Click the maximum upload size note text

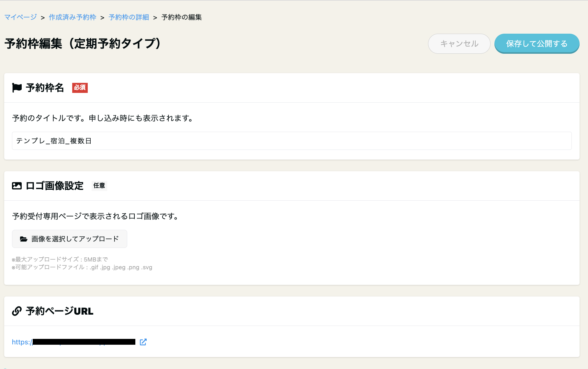tap(60, 259)
